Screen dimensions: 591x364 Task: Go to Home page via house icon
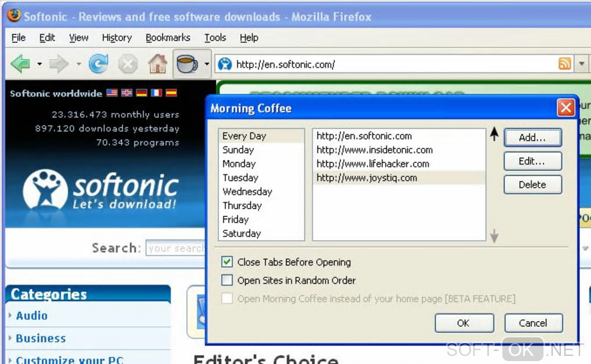158,64
